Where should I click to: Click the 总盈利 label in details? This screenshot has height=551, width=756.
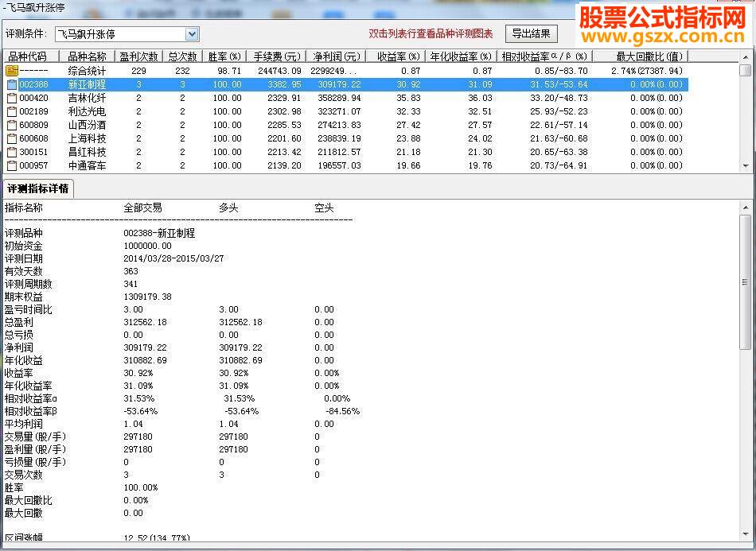[19, 322]
